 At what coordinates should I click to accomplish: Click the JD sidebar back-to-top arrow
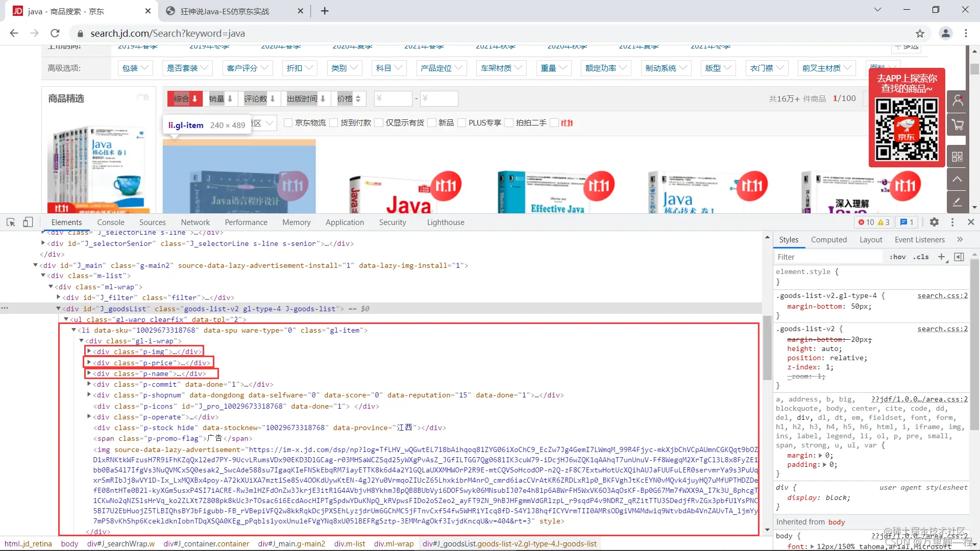[958, 179]
